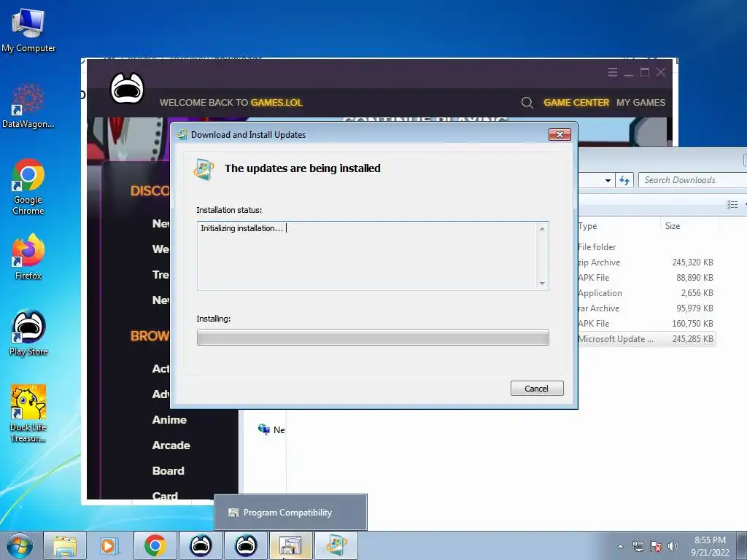Click the volume speaker tray icon
747x560 pixels.
(673, 546)
